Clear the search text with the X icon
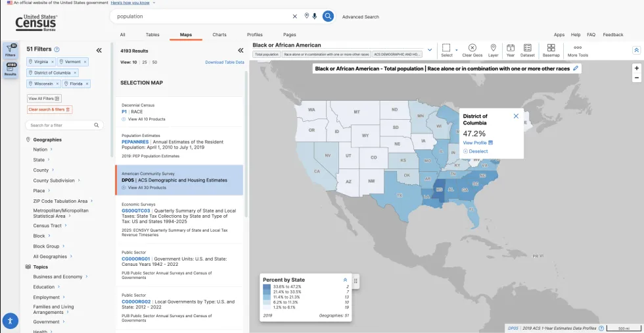The image size is (644, 333). coord(294,16)
